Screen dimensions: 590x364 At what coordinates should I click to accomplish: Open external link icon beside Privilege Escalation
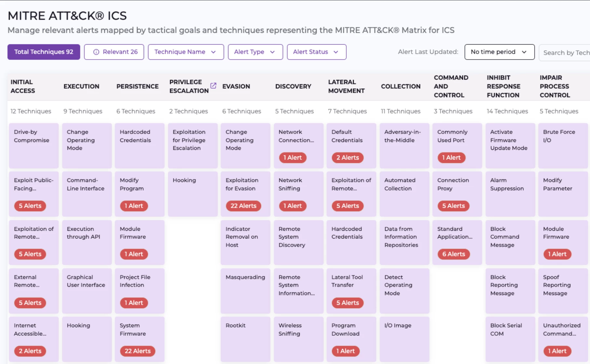click(x=213, y=85)
